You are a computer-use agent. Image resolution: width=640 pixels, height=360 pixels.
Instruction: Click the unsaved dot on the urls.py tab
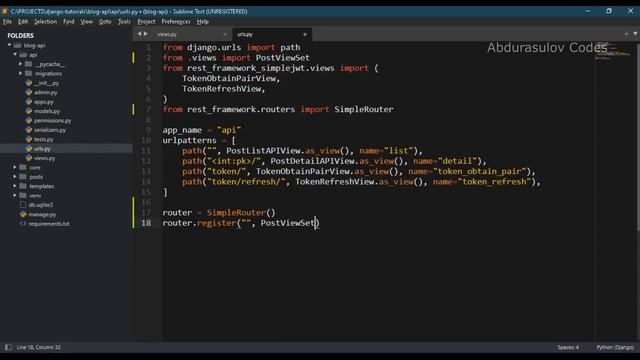(305, 34)
